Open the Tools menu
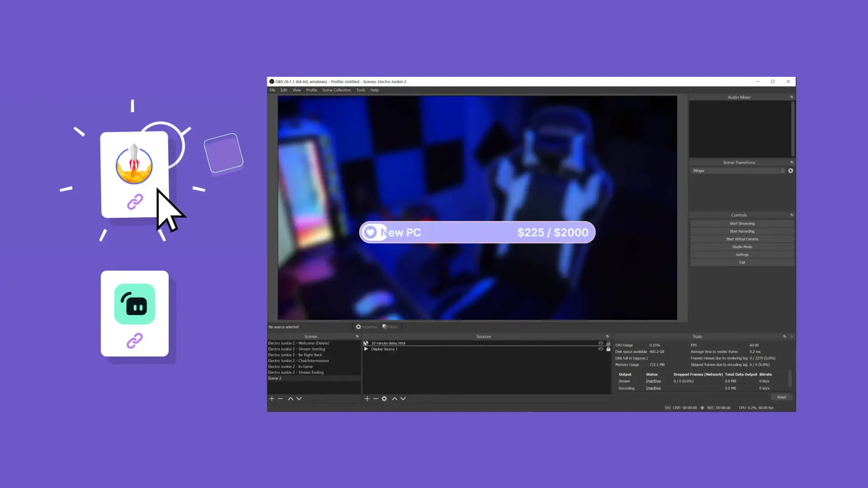Viewport: 868px width, 488px height. [360, 90]
